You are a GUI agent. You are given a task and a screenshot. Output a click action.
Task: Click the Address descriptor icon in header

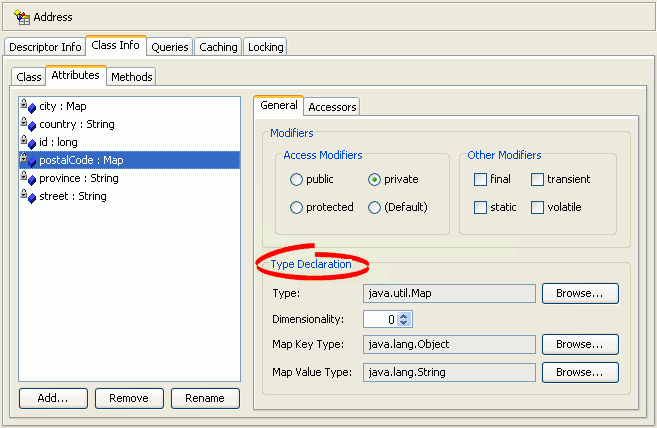coord(22,17)
